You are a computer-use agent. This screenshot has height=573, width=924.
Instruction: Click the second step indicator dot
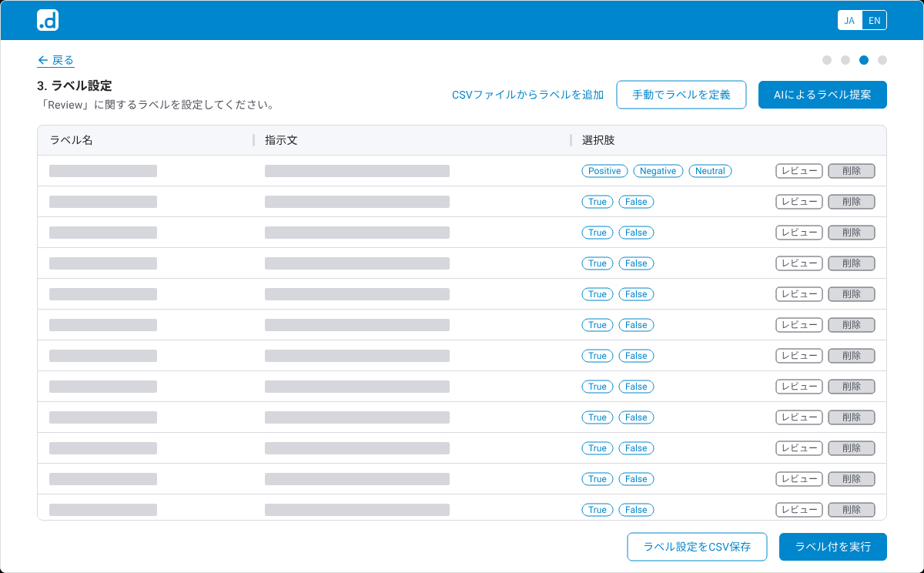845,60
